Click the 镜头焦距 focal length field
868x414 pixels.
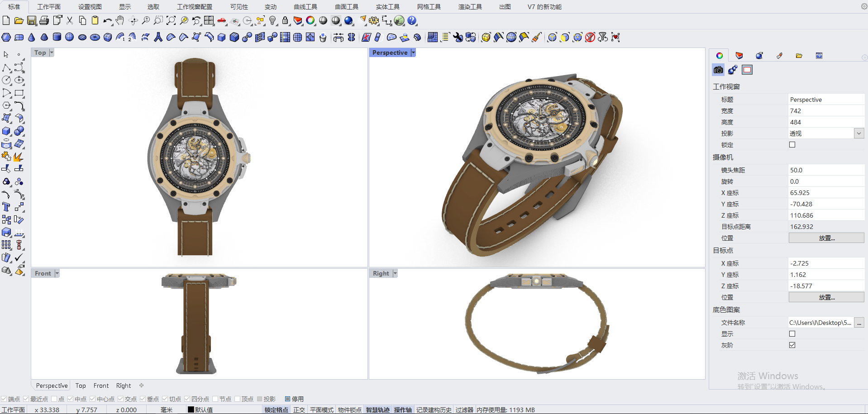pos(826,170)
